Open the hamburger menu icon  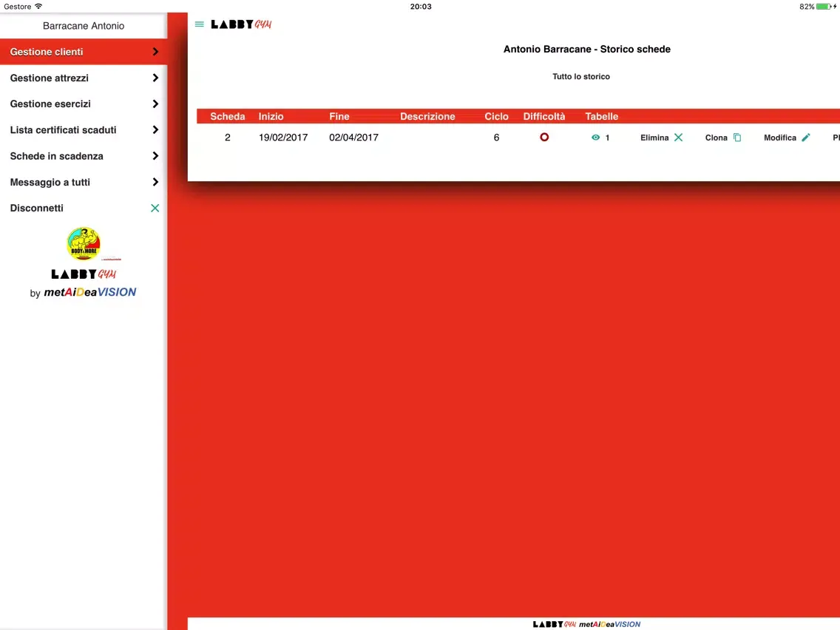tap(200, 24)
